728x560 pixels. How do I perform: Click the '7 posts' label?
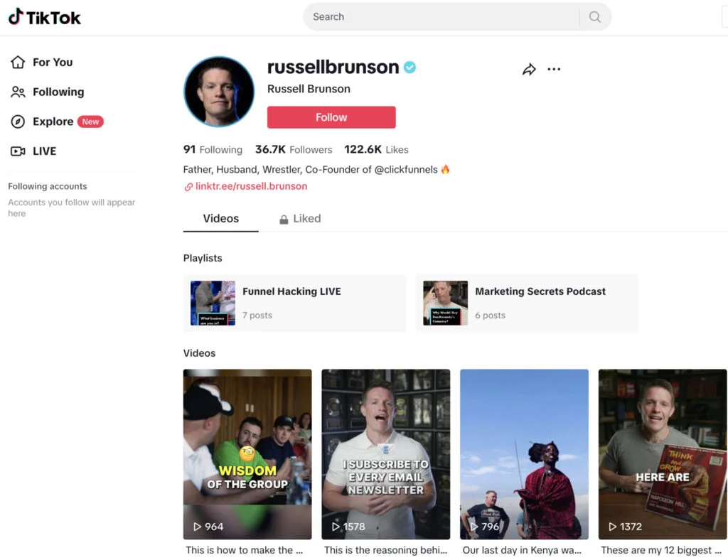[257, 315]
